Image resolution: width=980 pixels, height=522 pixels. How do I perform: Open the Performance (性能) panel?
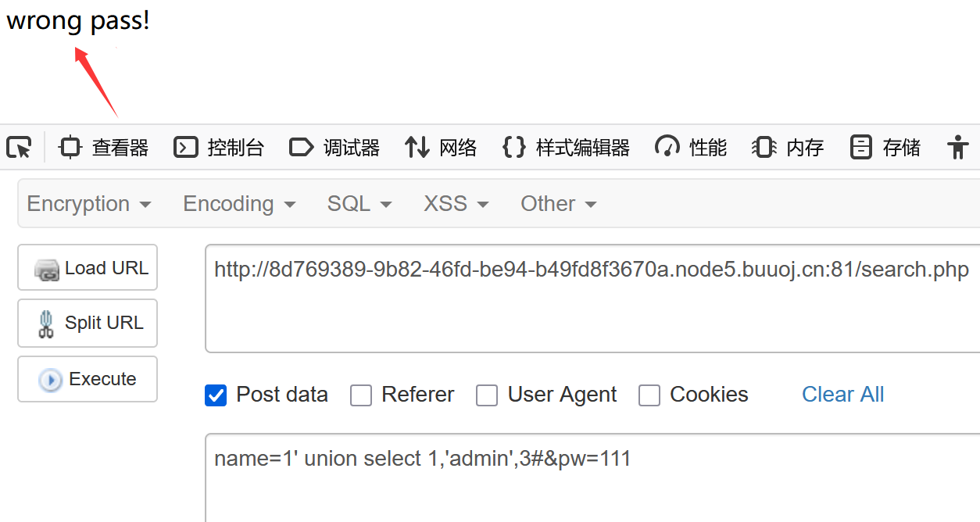click(x=691, y=147)
